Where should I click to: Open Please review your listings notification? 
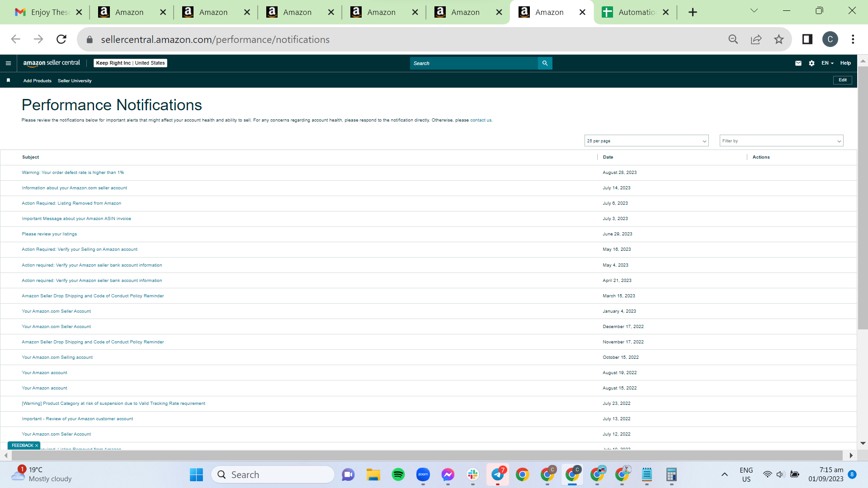(49, 234)
